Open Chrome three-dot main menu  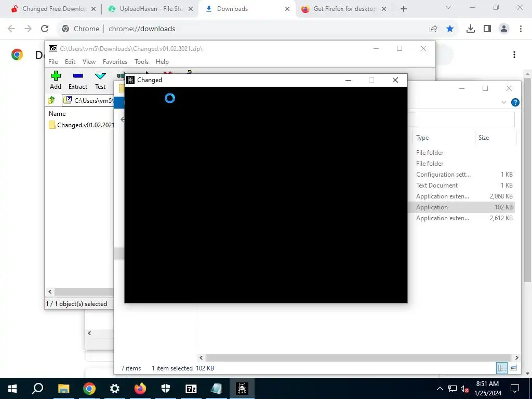pos(521,29)
